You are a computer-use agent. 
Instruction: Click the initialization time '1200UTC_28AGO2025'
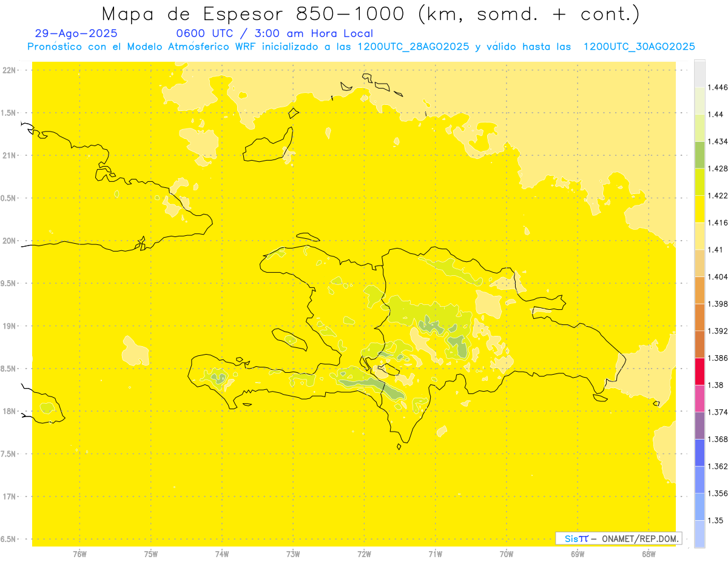pyautogui.click(x=413, y=47)
